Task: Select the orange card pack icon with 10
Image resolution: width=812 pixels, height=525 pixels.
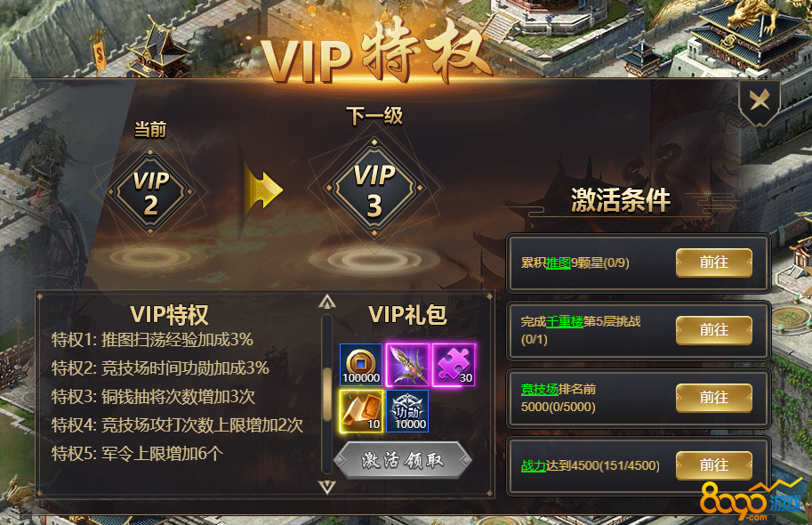Action: [x=361, y=411]
